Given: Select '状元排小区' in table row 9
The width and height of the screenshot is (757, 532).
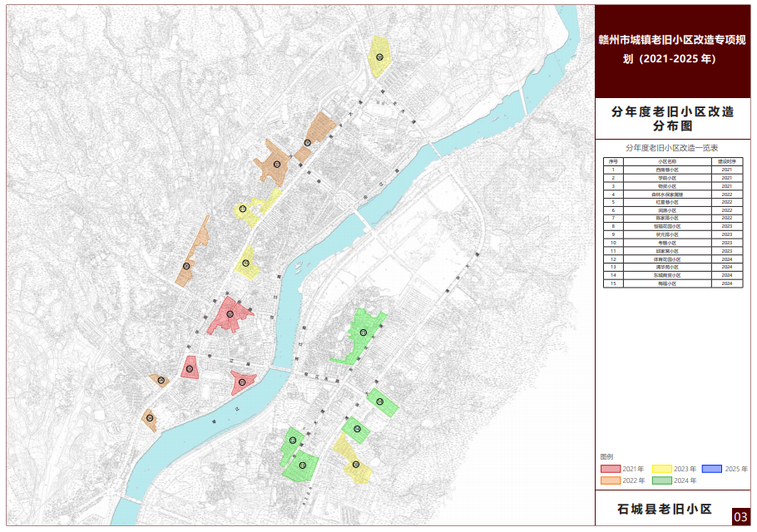Looking at the screenshot, I should tap(667, 234).
